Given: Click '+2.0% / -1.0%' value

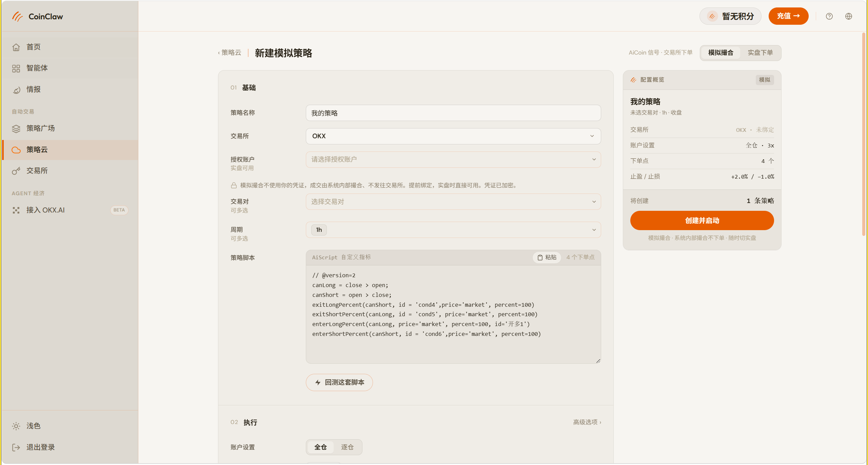Looking at the screenshot, I should pos(752,177).
